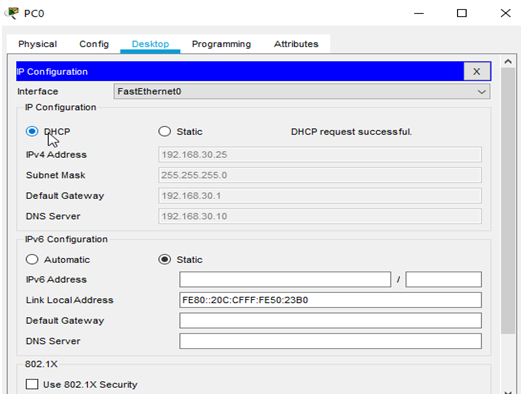This screenshot has height=396, width=523.
Task: Maximize the PC0 window
Action: (x=462, y=13)
